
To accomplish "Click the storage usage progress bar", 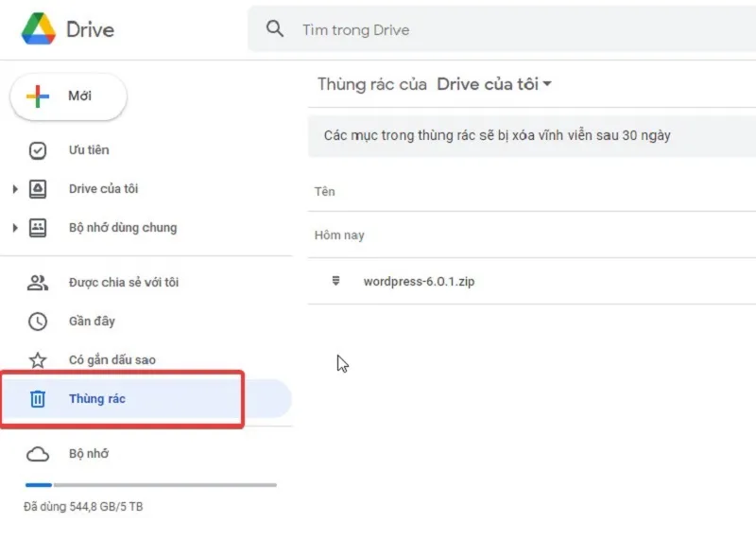I will [151, 485].
